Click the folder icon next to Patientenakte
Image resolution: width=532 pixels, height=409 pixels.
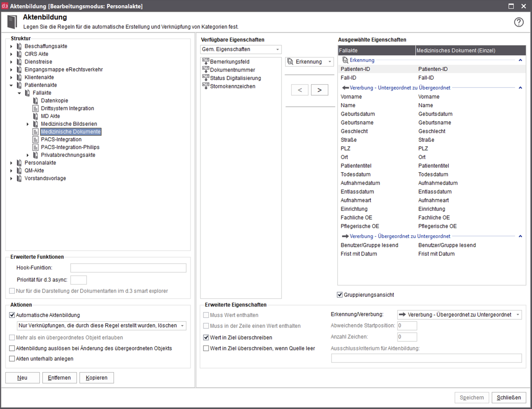(x=19, y=85)
